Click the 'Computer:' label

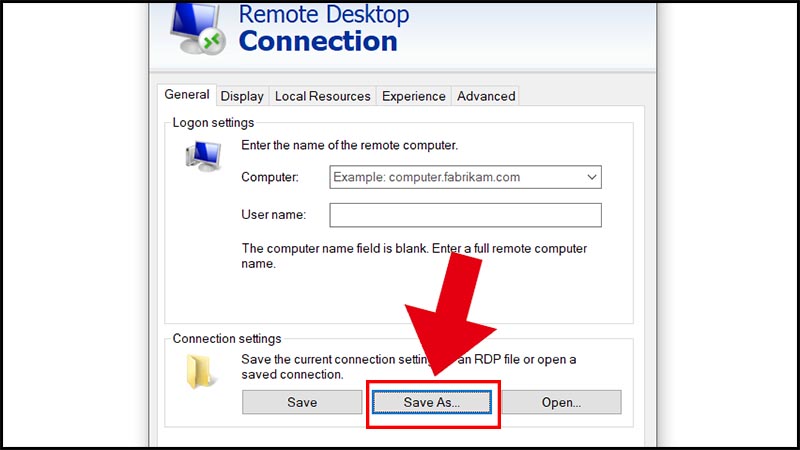[270, 177]
